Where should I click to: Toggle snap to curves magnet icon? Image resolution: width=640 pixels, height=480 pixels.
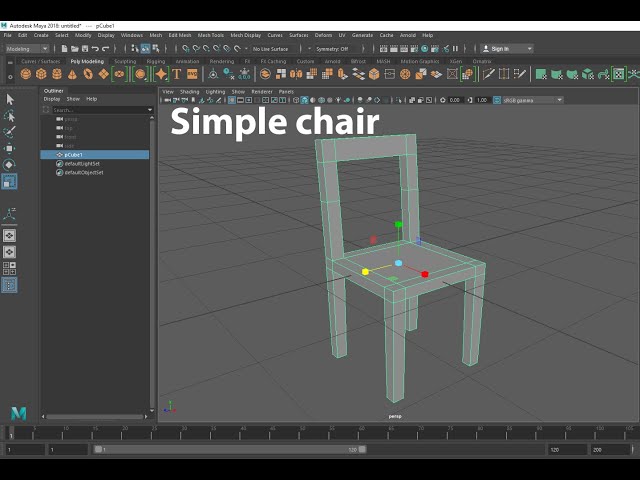[x=196, y=49]
